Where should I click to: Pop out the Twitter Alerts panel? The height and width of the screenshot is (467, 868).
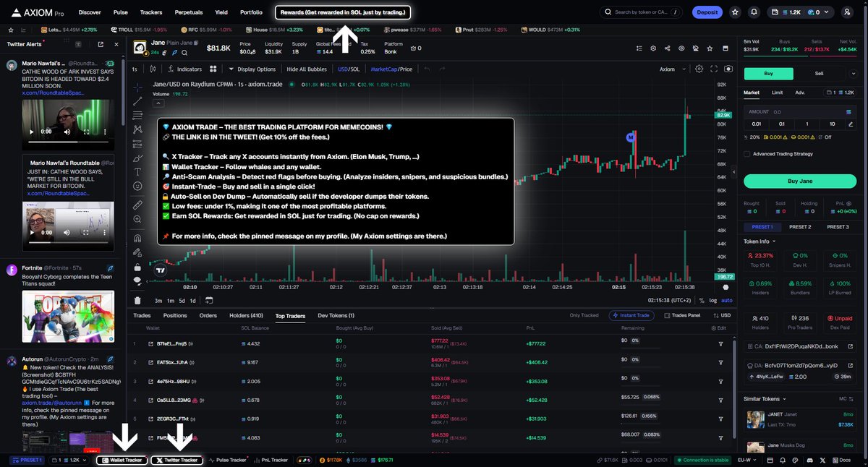(99, 44)
